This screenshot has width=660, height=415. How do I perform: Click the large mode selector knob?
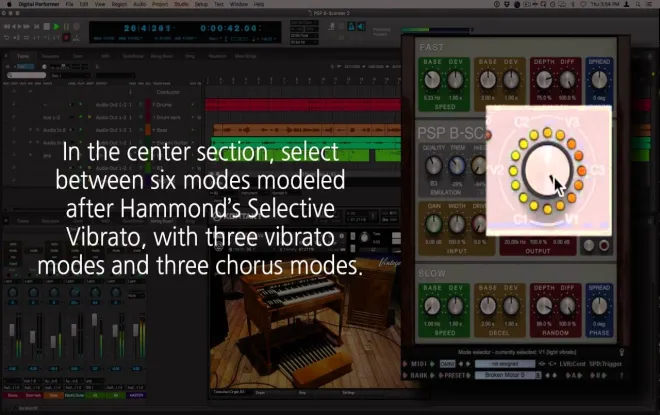point(547,170)
